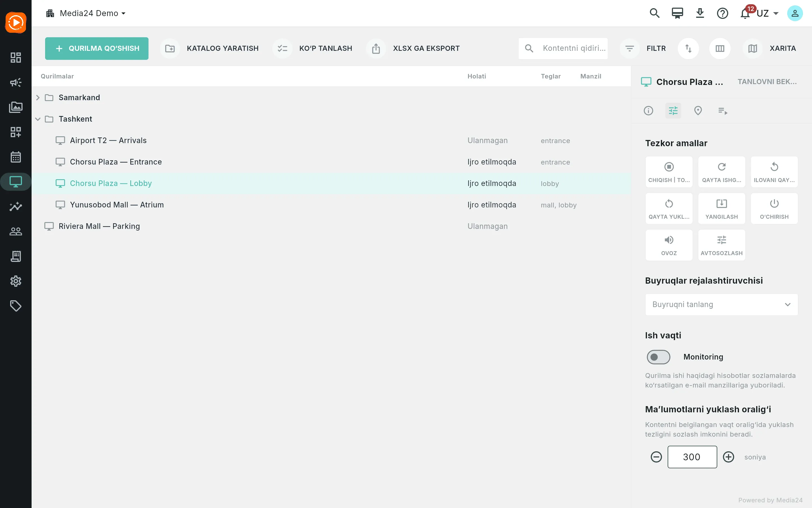Click the 'mall, lobby' tags cell

tap(559, 205)
